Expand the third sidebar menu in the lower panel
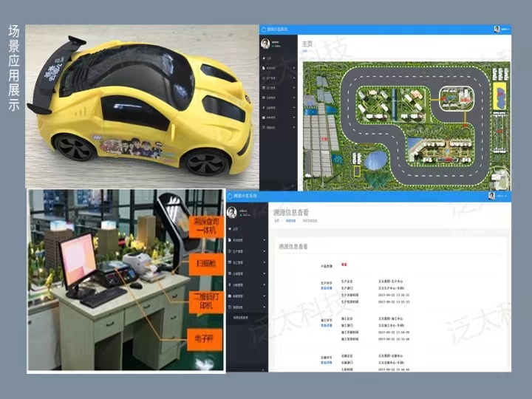This screenshot has height=399, width=532. [264, 251]
